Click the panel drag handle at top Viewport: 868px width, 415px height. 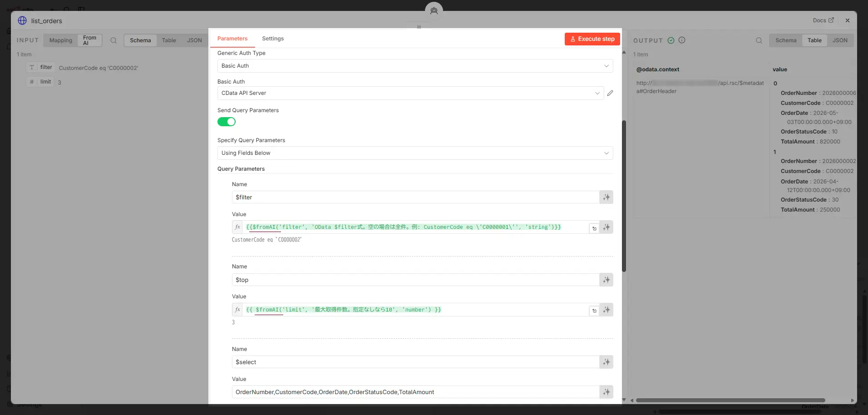[419, 27]
